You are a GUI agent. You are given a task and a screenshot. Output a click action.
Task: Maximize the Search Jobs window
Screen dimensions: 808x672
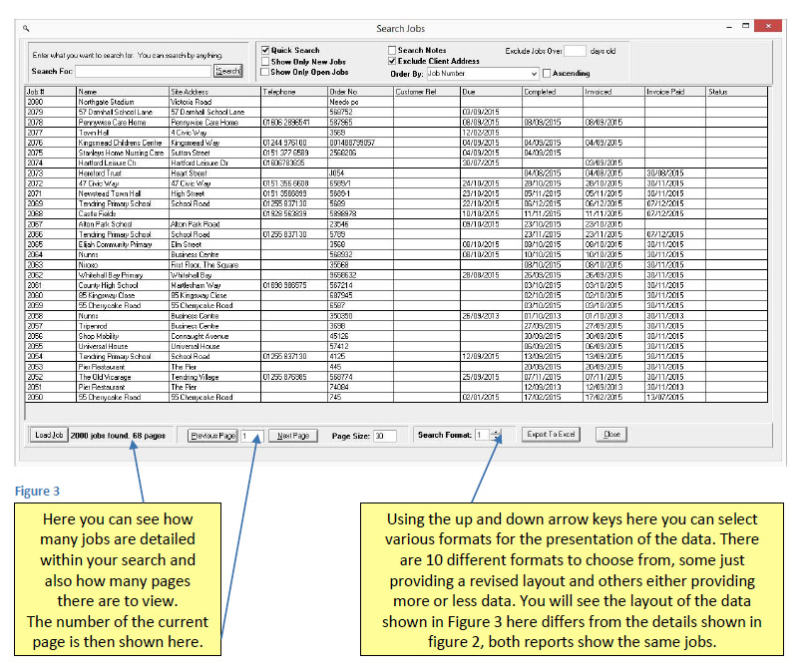click(745, 26)
